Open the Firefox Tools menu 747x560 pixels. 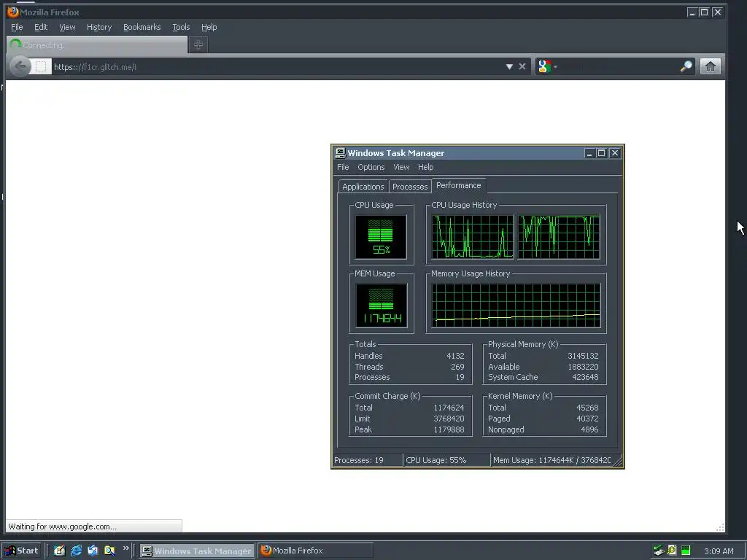pos(181,27)
